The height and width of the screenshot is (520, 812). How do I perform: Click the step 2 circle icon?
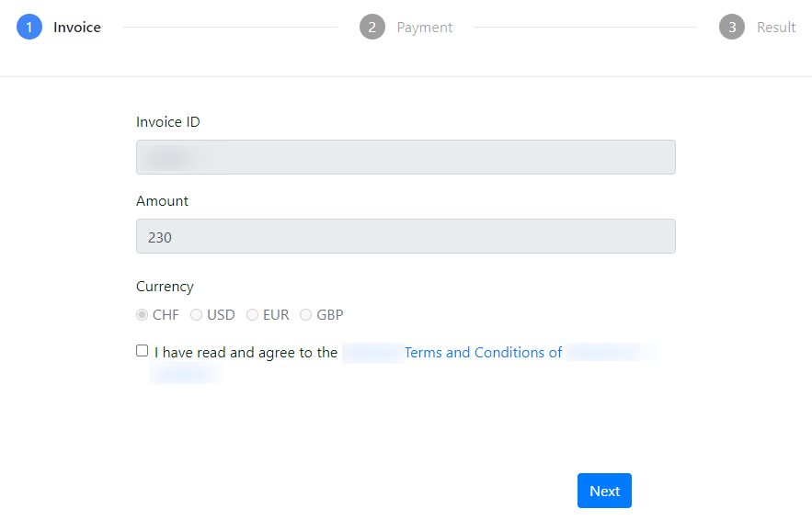click(372, 28)
